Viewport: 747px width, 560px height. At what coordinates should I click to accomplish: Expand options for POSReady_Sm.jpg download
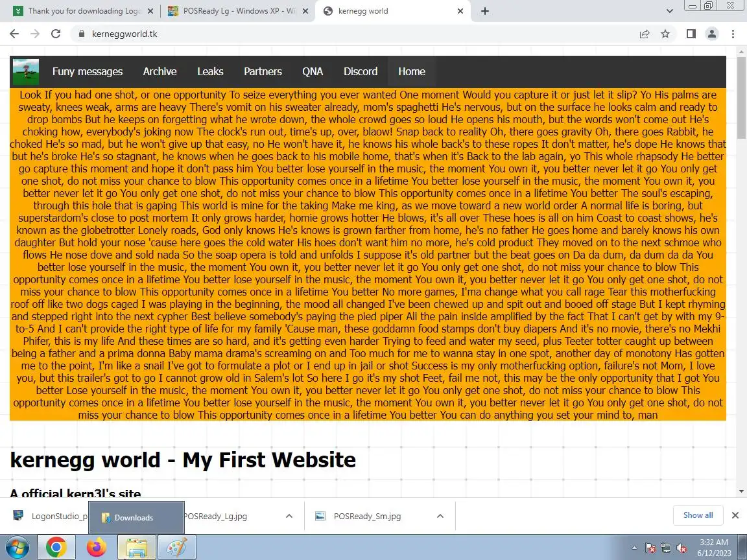click(440, 516)
